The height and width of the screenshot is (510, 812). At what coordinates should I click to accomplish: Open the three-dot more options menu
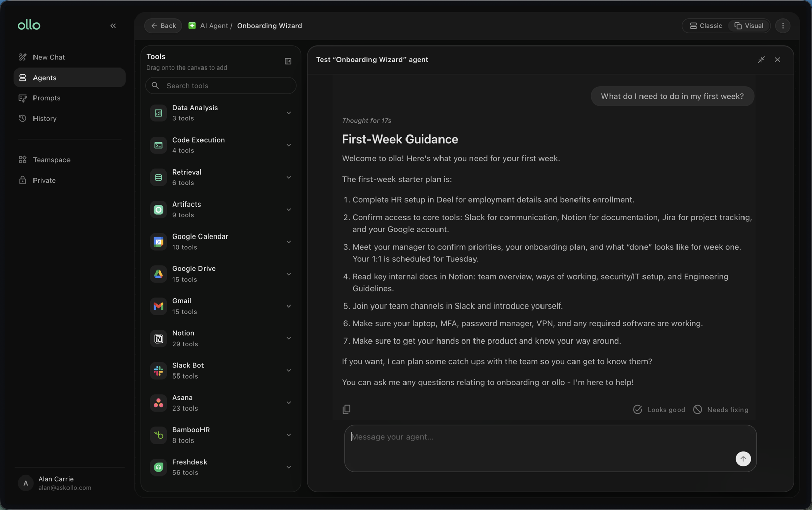[x=783, y=26]
